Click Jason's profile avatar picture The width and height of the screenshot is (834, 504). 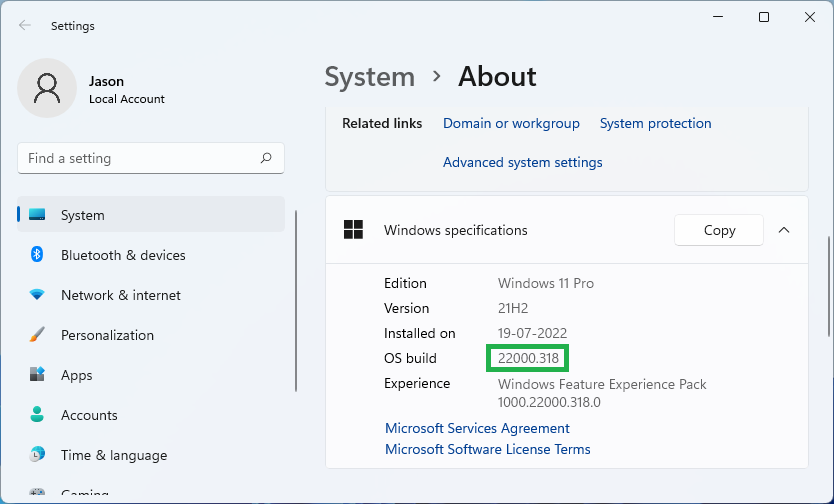click(x=47, y=88)
